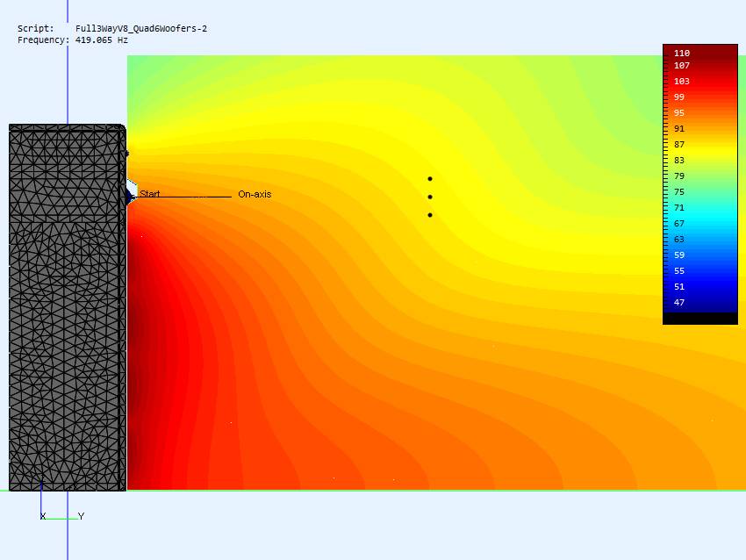The height and width of the screenshot is (560, 746).
Task: Click the black band at the legend bottom
Action: click(x=700, y=319)
